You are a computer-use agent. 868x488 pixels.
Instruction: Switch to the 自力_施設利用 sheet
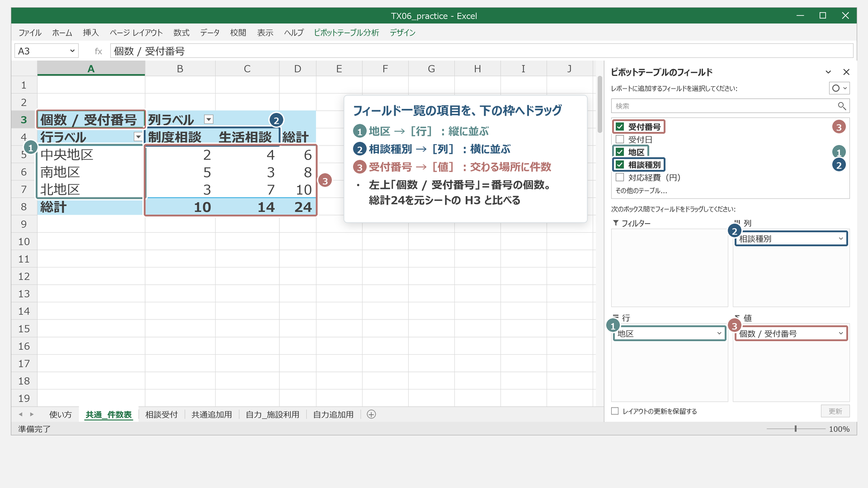(x=273, y=414)
